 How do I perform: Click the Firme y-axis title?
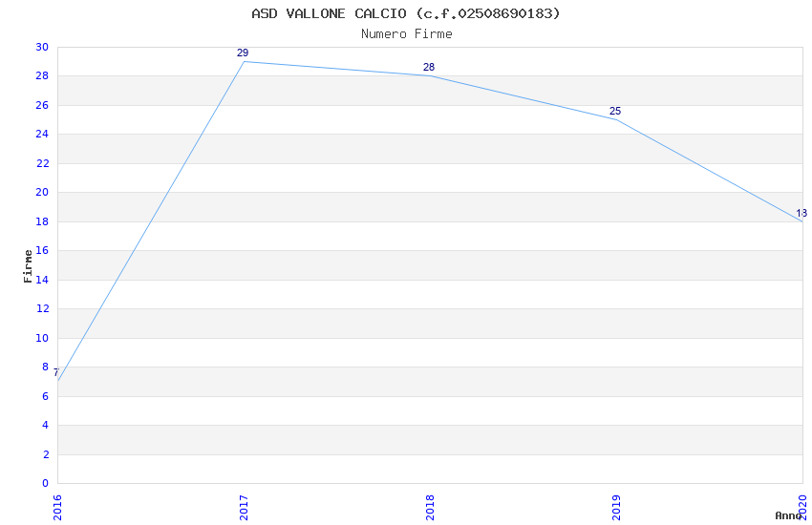pyautogui.click(x=28, y=266)
